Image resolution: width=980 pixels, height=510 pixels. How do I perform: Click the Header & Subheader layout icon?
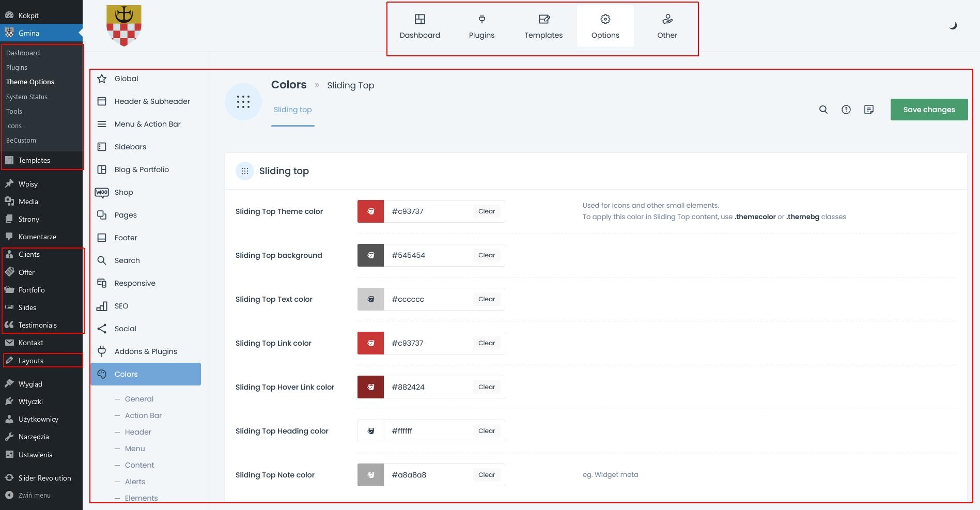pos(102,101)
